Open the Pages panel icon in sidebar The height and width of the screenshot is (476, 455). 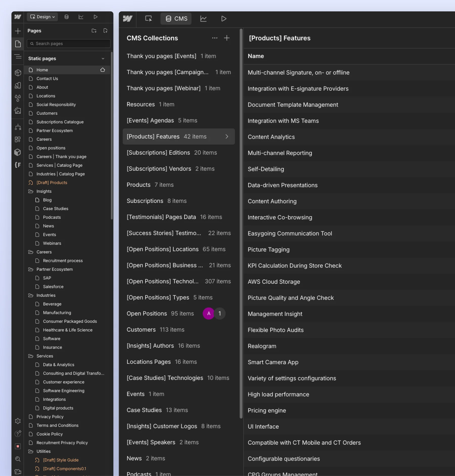18,44
